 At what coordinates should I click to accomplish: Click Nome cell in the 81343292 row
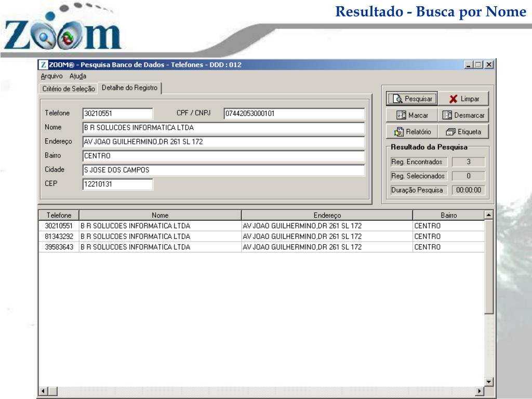tap(160, 236)
